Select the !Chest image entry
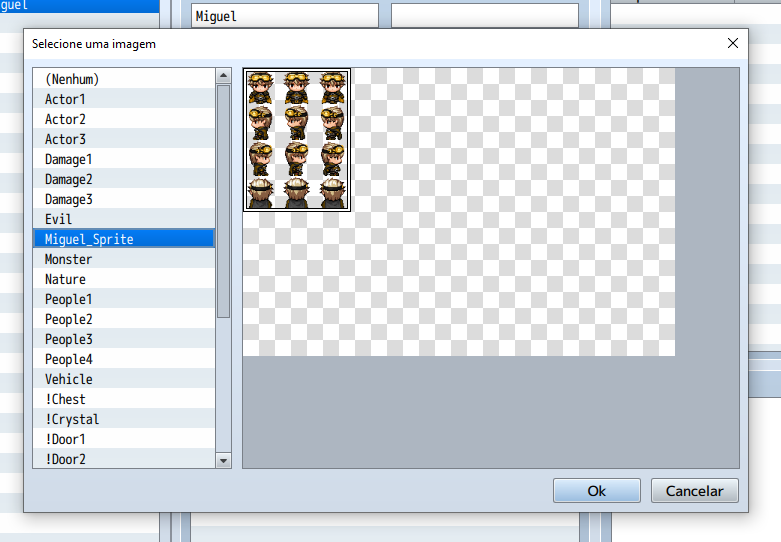The width and height of the screenshot is (781, 542). coord(123,399)
